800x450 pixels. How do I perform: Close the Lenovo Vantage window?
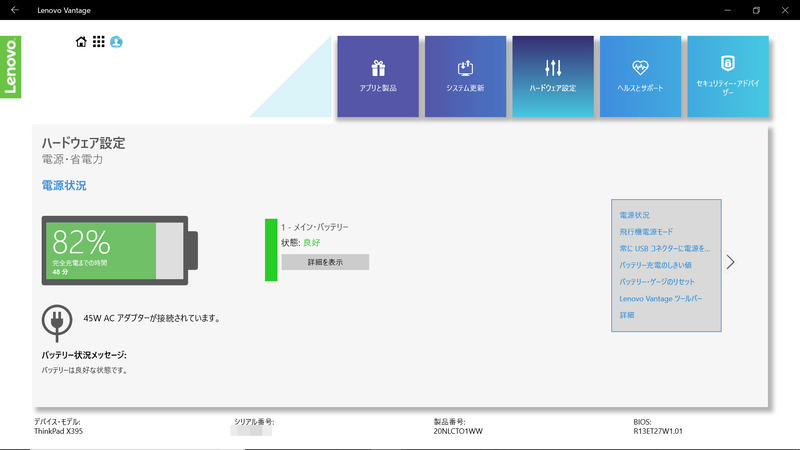785,10
